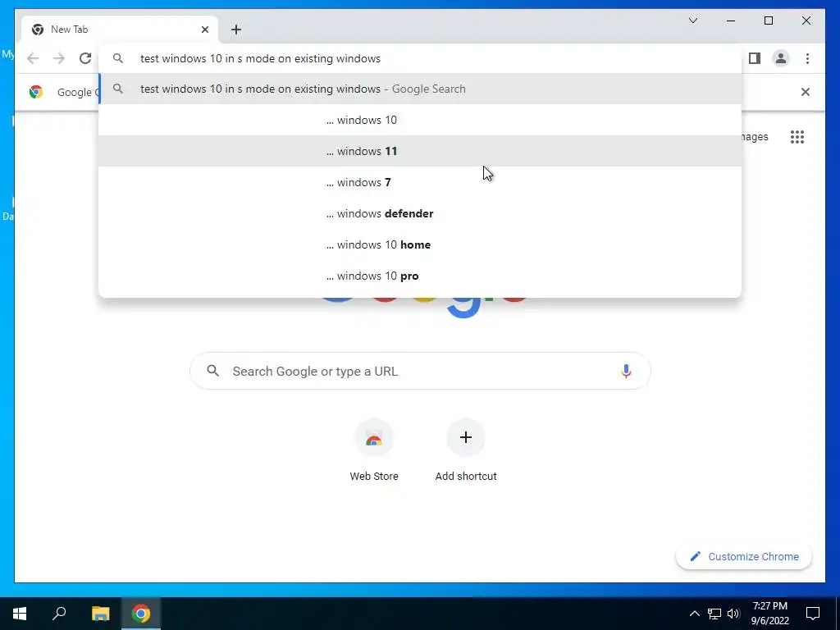Open the notification center icon
The height and width of the screenshot is (630, 840).
click(x=813, y=614)
